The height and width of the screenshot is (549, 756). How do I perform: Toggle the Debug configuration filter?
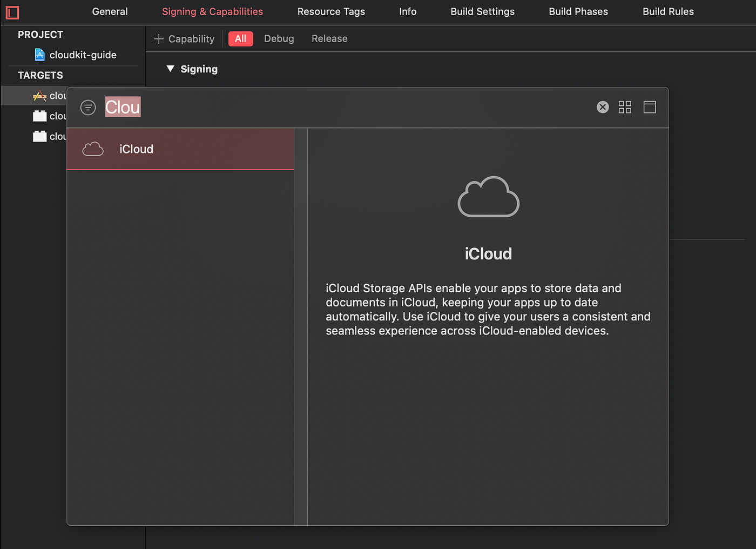pos(279,38)
